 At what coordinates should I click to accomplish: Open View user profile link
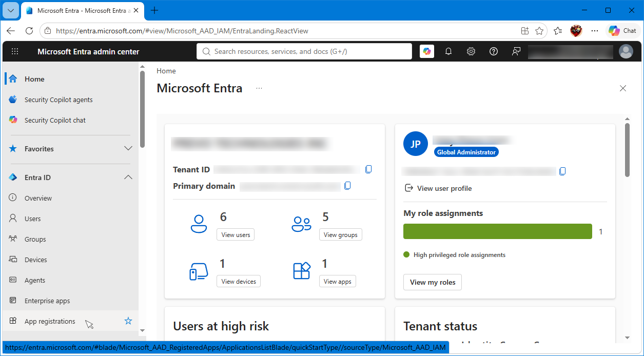coord(438,188)
